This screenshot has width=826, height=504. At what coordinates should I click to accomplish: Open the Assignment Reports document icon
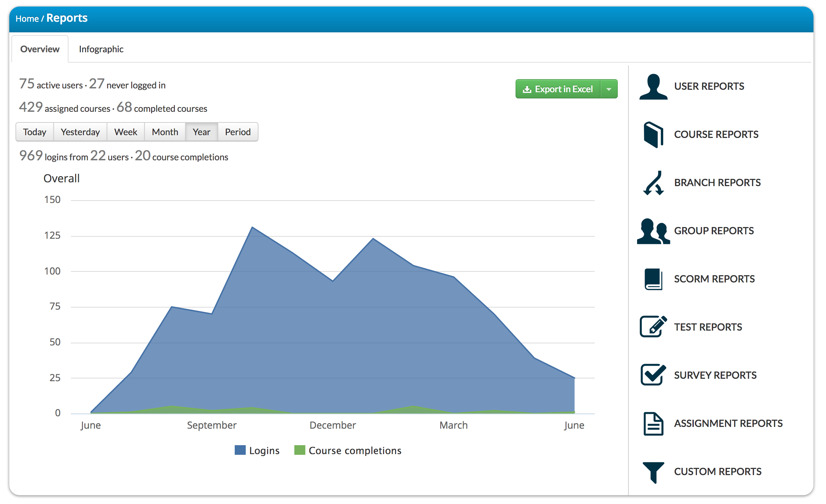click(653, 423)
